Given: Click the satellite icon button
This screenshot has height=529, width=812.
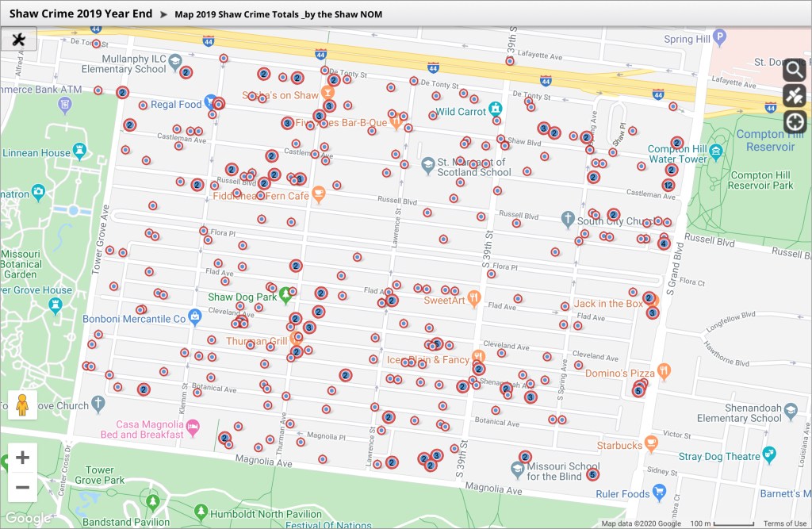Looking at the screenshot, I should pos(795,96).
